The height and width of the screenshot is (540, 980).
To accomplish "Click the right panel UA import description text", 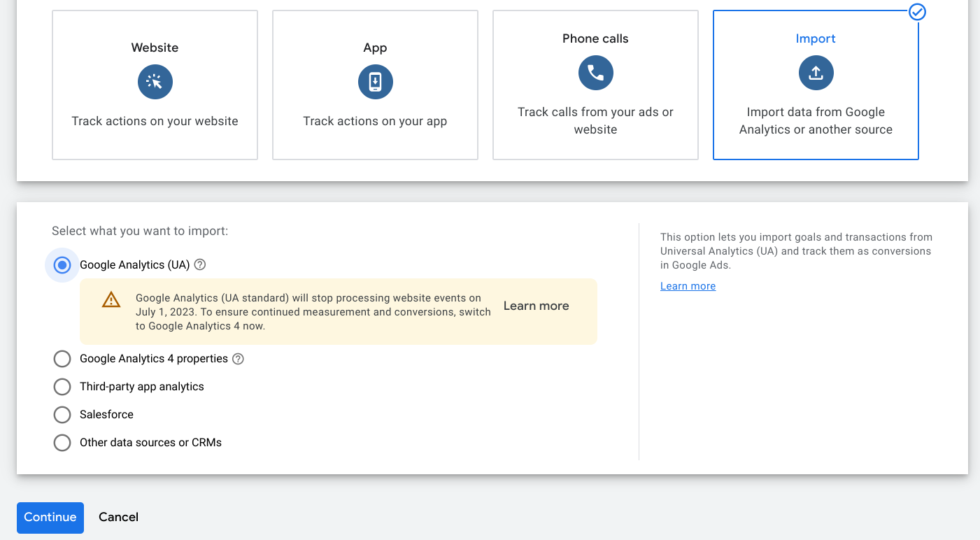I will 796,251.
